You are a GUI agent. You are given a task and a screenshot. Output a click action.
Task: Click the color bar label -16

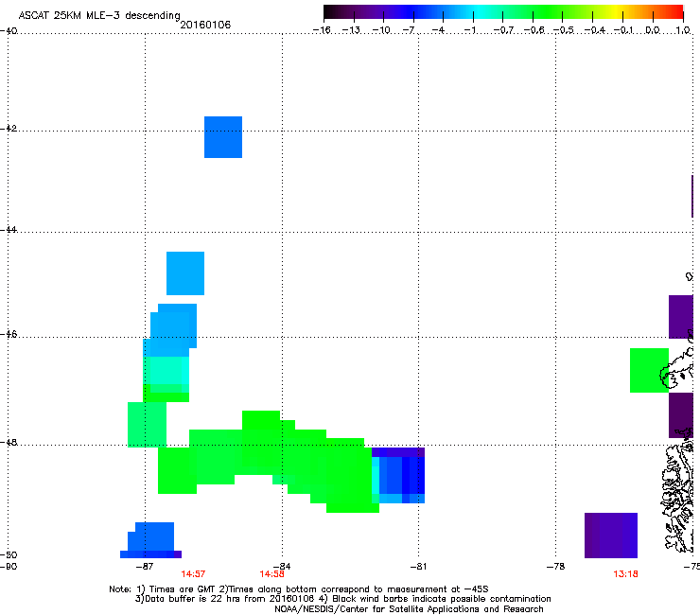[322, 30]
